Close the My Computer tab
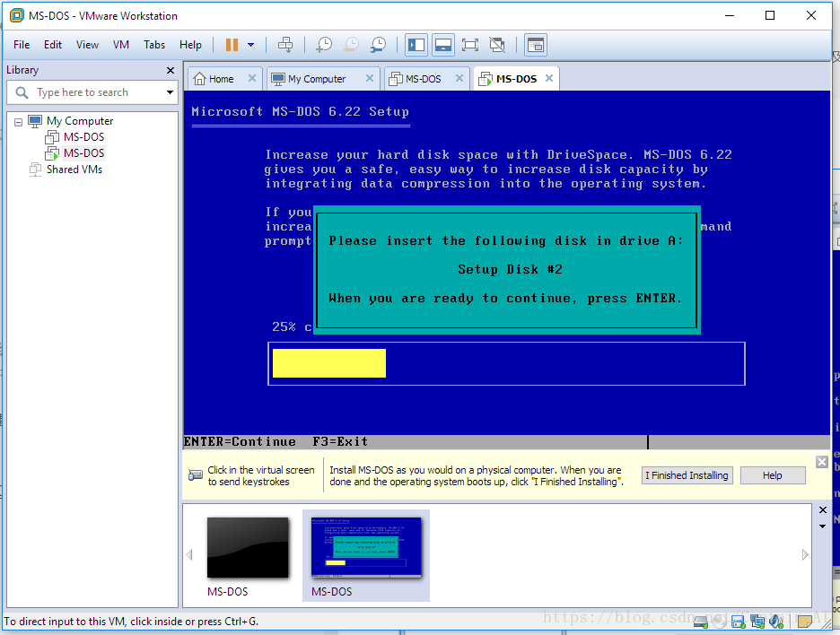 370,78
